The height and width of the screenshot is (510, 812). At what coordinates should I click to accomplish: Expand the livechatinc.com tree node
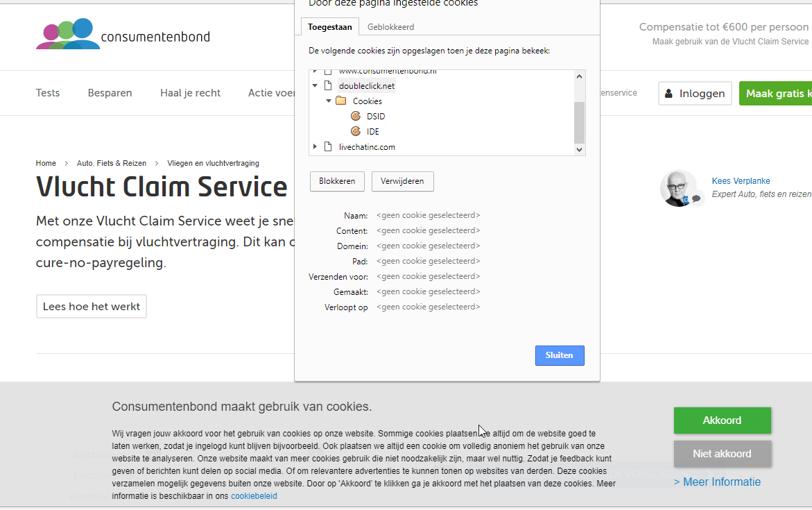coord(315,147)
